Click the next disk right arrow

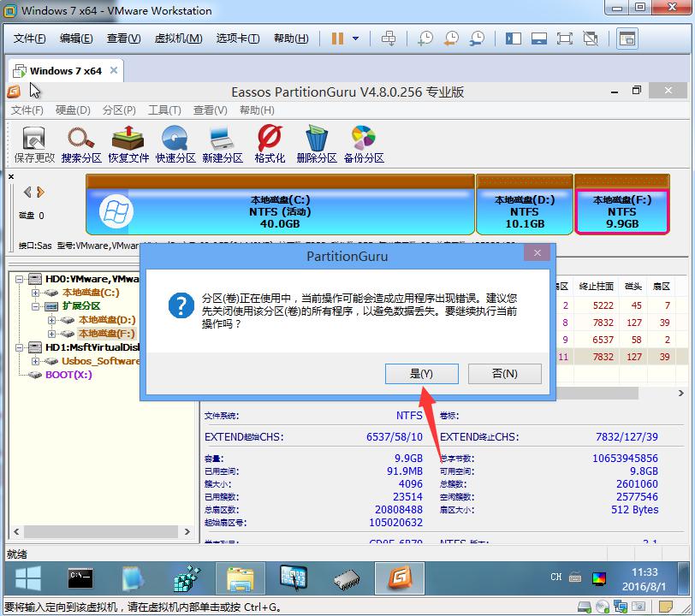pyautogui.click(x=41, y=192)
